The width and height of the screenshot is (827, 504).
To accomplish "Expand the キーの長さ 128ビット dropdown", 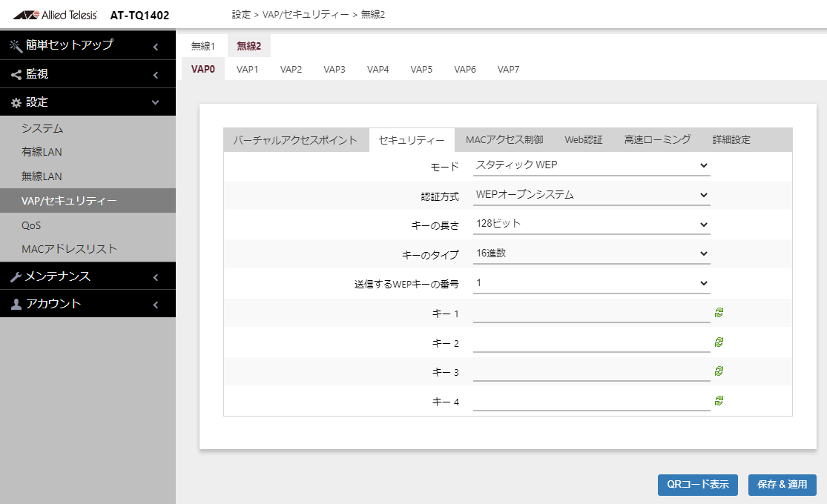I will [x=591, y=224].
